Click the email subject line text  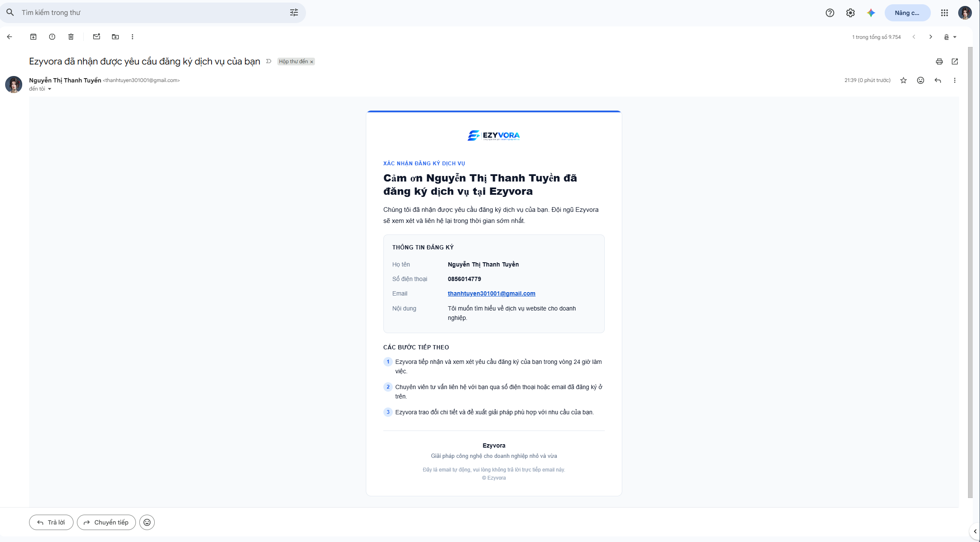coord(144,62)
